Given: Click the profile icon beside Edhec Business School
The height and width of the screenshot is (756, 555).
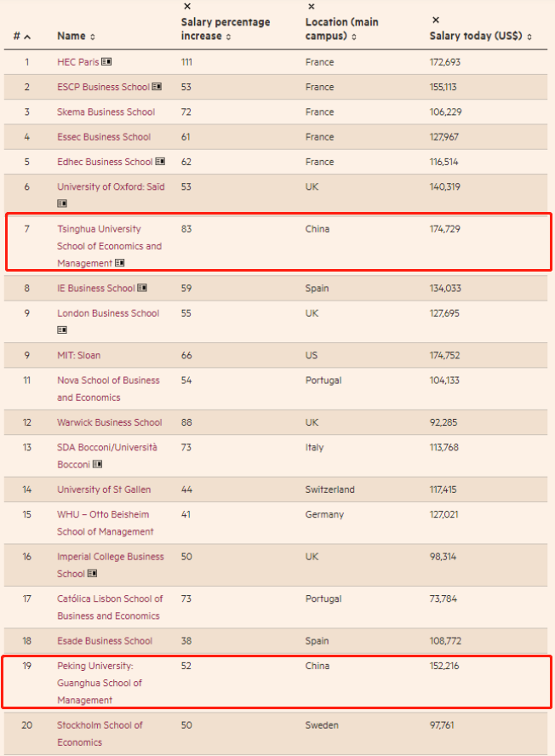Looking at the screenshot, I should [x=160, y=162].
